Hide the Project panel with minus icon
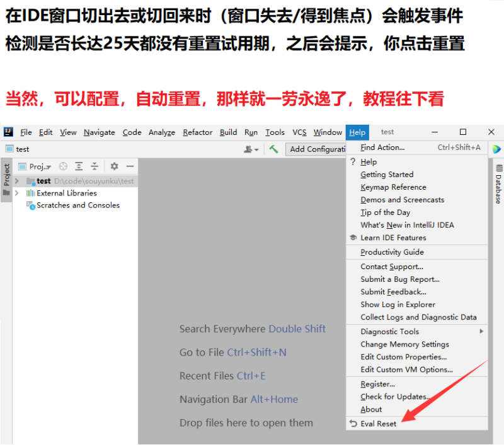 (130, 166)
